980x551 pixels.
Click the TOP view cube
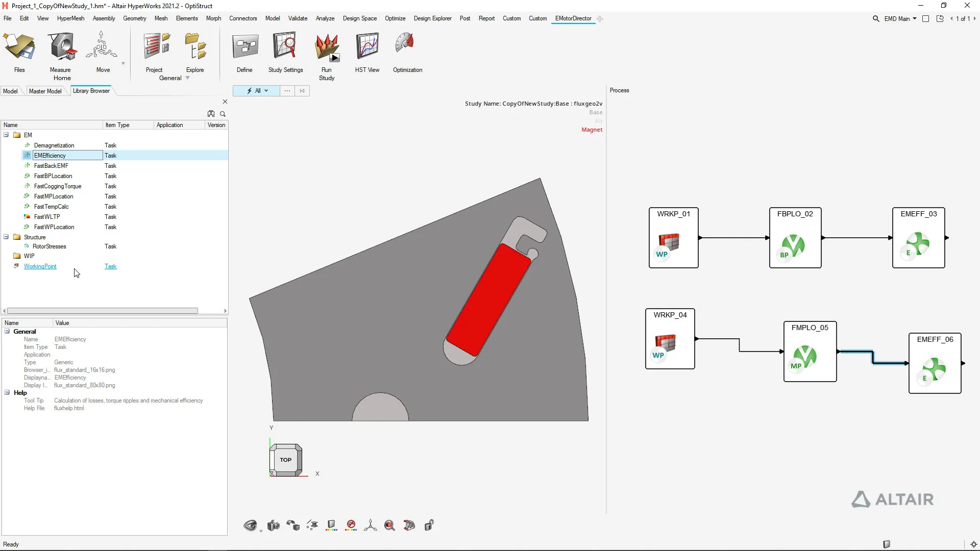pos(286,460)
